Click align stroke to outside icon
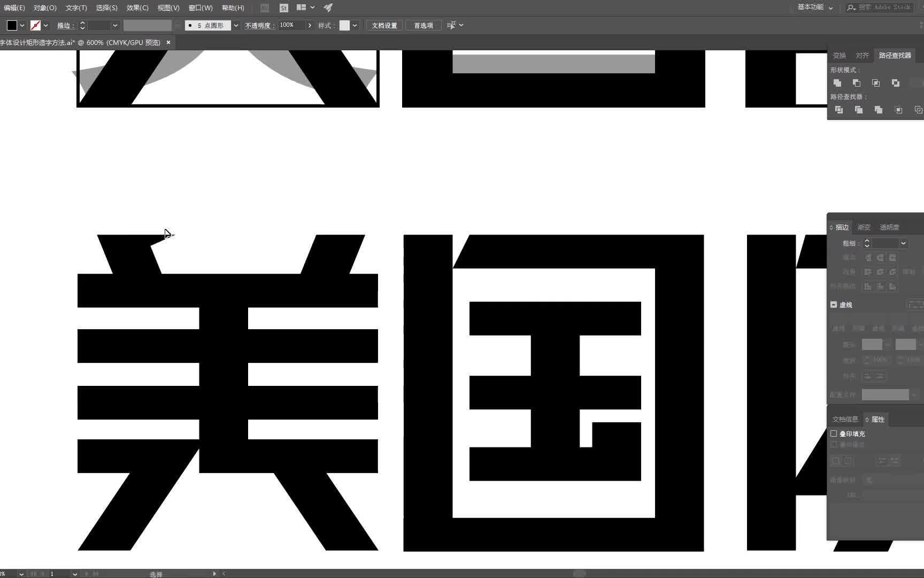The height and width of the screenshot is (578, 924). [x=892, y=286]
